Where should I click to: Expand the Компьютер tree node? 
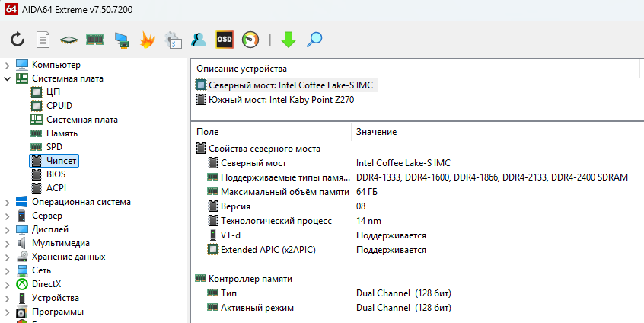click(x=7, y=65)
